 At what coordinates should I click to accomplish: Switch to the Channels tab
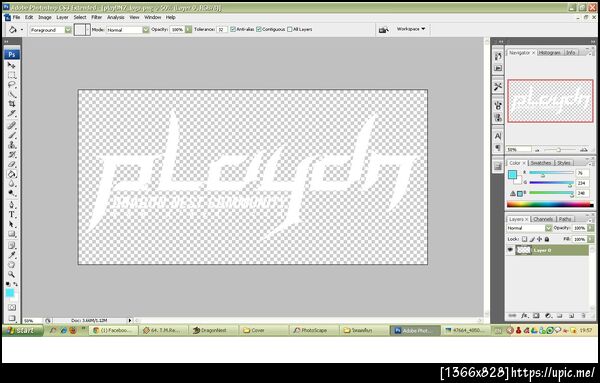pos(543,219)
